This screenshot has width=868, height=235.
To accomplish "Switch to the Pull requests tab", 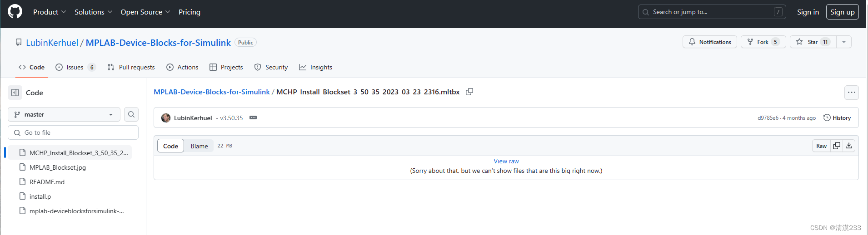I will pyautogui.click(x=131, y=67).
